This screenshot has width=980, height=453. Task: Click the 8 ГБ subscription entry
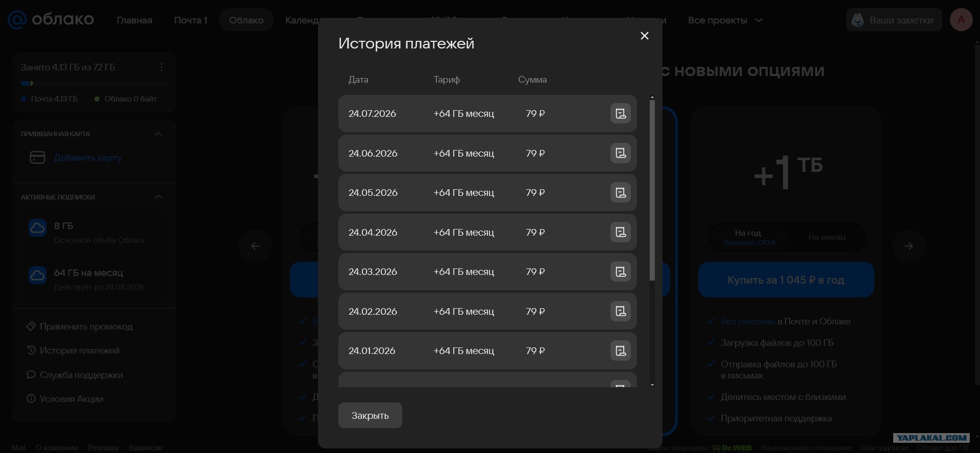tap(94, 232)
